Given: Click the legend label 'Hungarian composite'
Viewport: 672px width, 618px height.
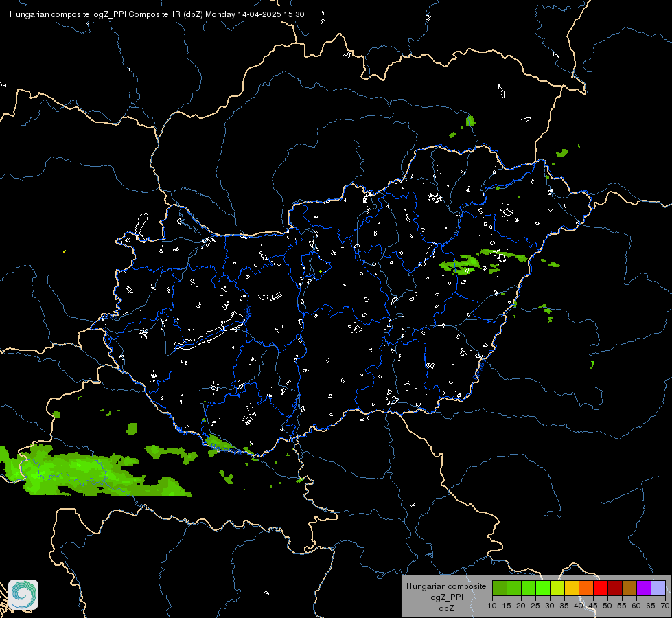Looking at the screenshot, I should [446, 586].
